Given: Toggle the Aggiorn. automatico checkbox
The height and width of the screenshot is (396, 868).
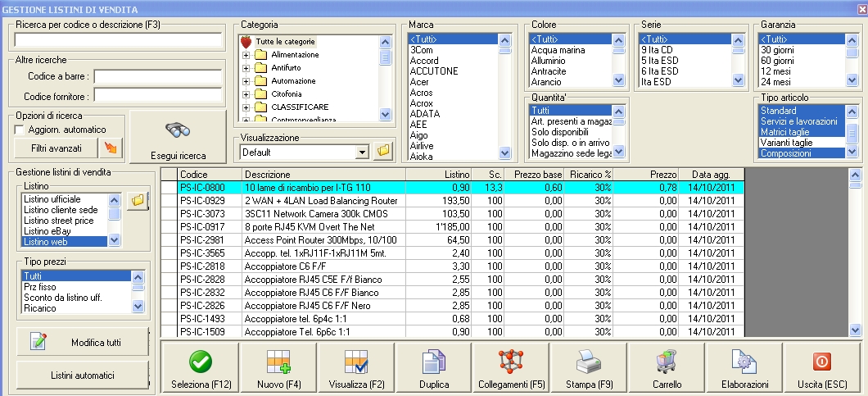Looking at the screenshot, I should point(20,130).
